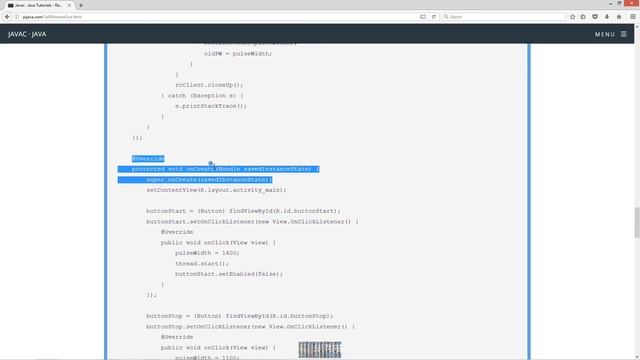Click the page's vertical scrollbar thumb
Viewport: 640px width, 360px height.
click(637, 222)
